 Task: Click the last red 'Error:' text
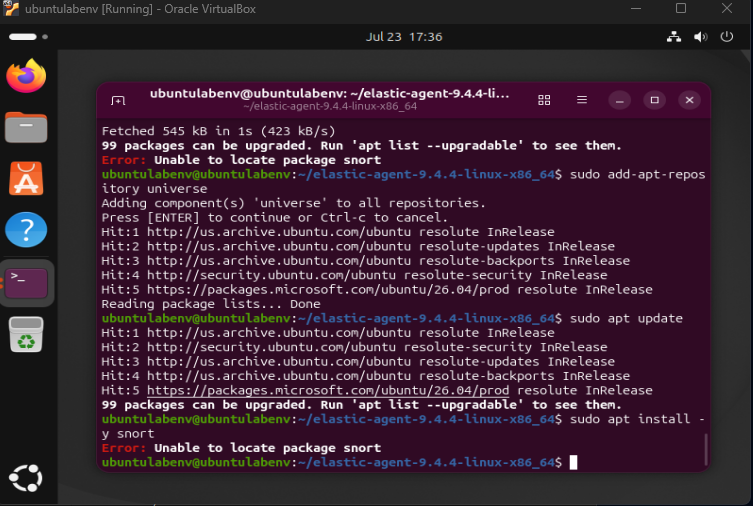(x=123, y=448)
